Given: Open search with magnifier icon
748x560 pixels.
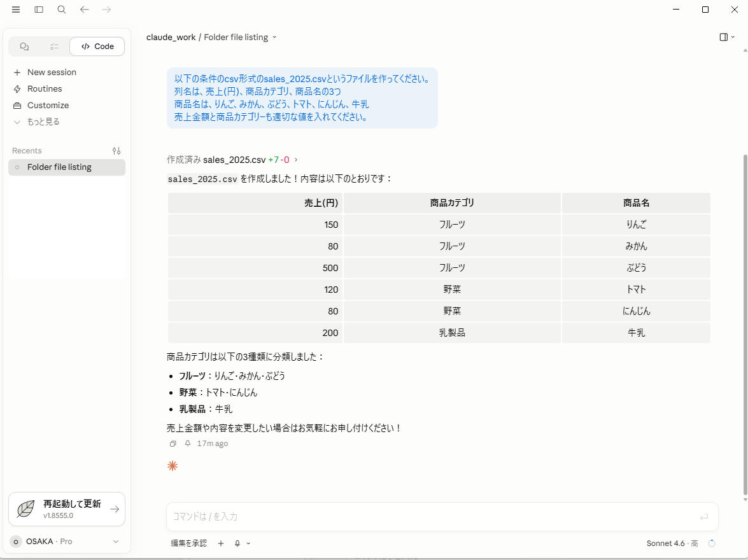Looking at the screenshot, I should click(x=62, y=10).
